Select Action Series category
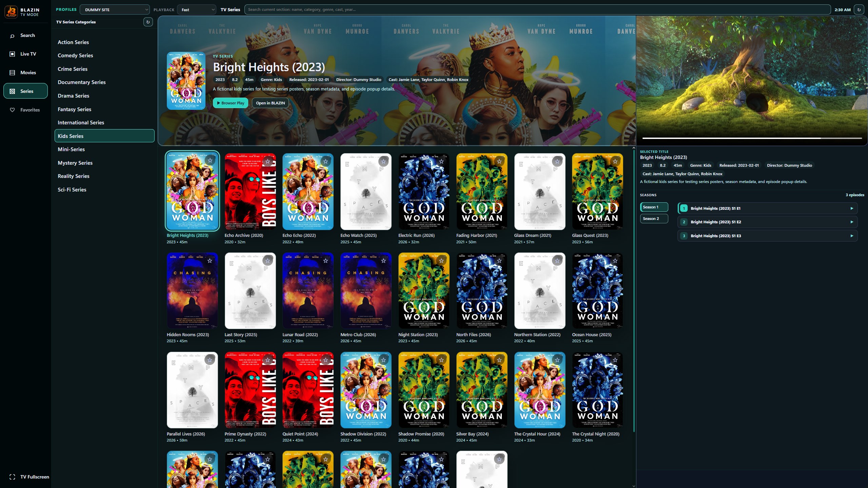868x488 pixels. [104, 42]
